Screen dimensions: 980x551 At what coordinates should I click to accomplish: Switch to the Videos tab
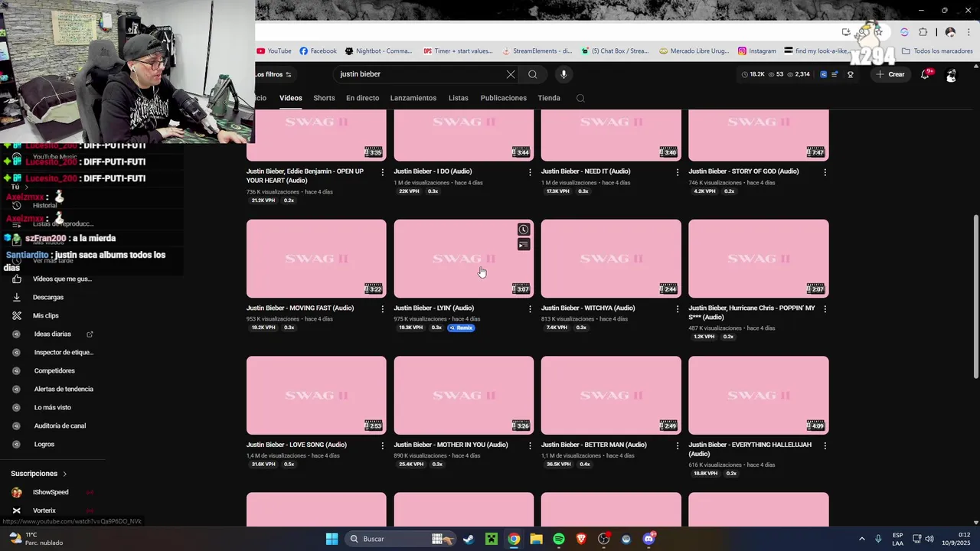(x=291, y=98)
